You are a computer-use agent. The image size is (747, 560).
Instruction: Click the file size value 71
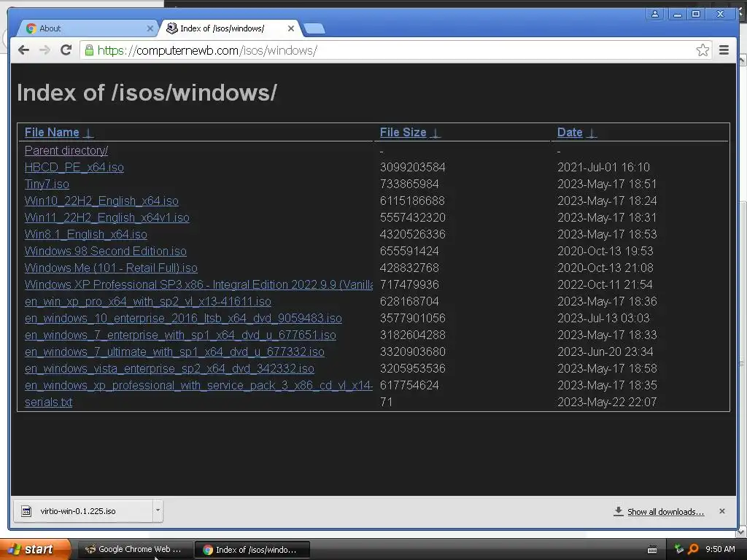[x=387, y=402]
